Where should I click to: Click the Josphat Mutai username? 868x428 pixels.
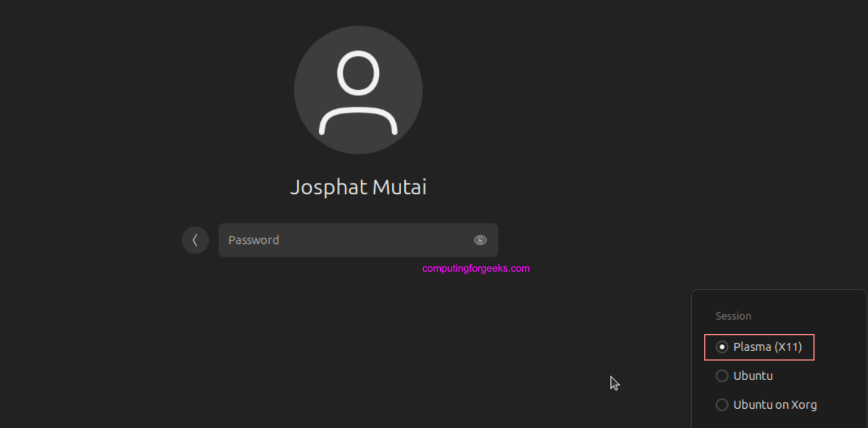pyautogui.click(x=358, y=187)
